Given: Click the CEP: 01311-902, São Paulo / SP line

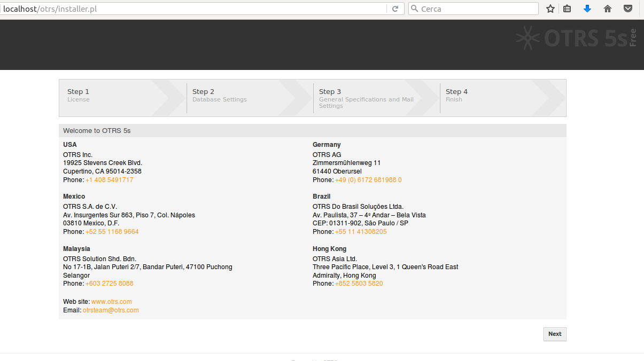Looking at the screenshot, I should click(x=361, y=223).
